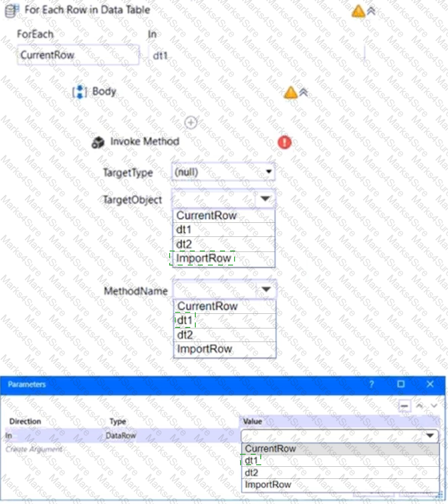448x504 pixels.
Task: Collapse the Body sequence
Action: [x=304, y=93]
